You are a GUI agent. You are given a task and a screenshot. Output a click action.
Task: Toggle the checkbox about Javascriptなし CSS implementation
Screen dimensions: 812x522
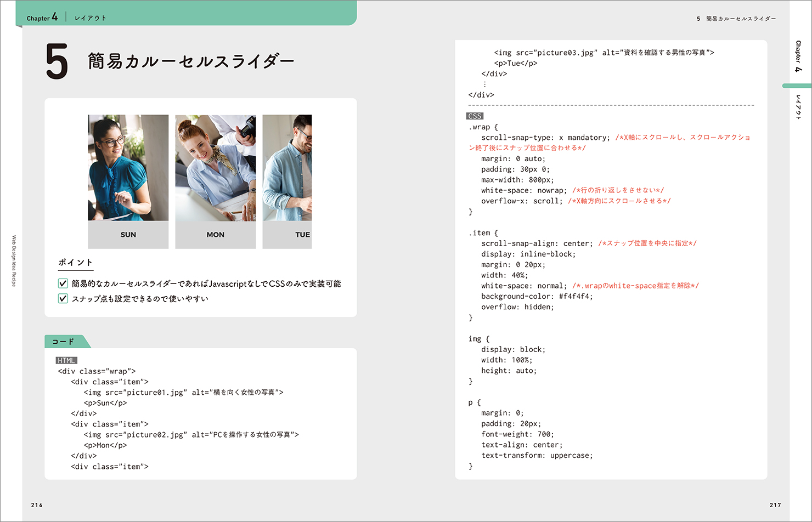coord(63,283)
